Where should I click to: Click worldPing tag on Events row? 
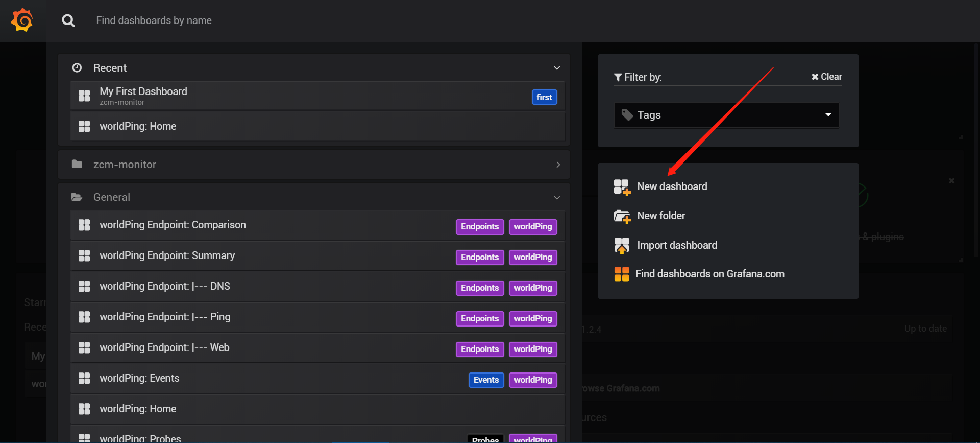pyautogui.click(x=533, y=380)
